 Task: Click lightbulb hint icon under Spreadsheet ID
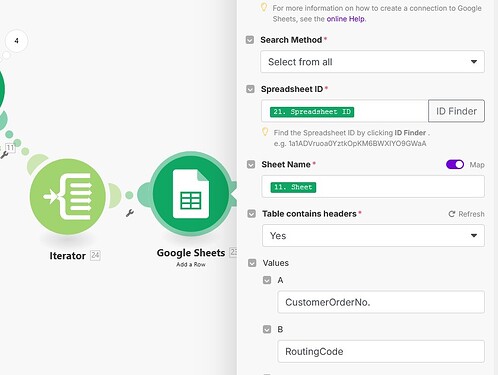pyautogui.click(x=265, y=132)
